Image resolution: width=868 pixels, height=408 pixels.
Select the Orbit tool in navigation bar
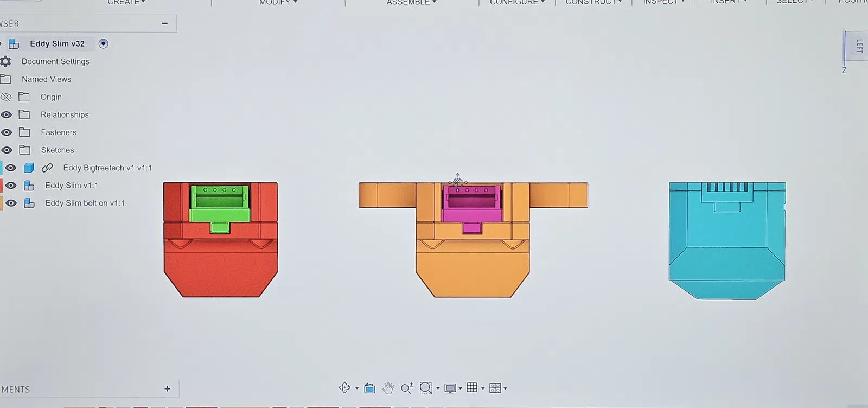coord(344,388)
